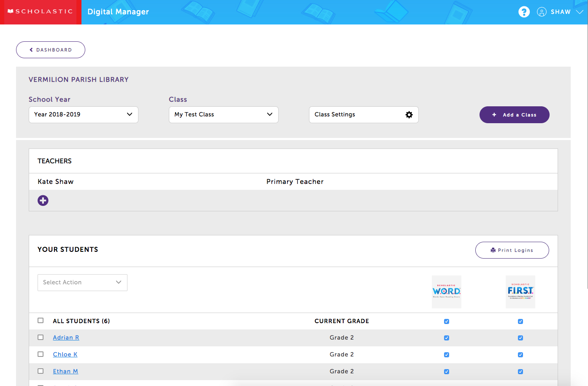Toggle F.I.R.S.T. access for Ethan M
The width and height of the screenshot is (588, 386).
coord(520,372)
